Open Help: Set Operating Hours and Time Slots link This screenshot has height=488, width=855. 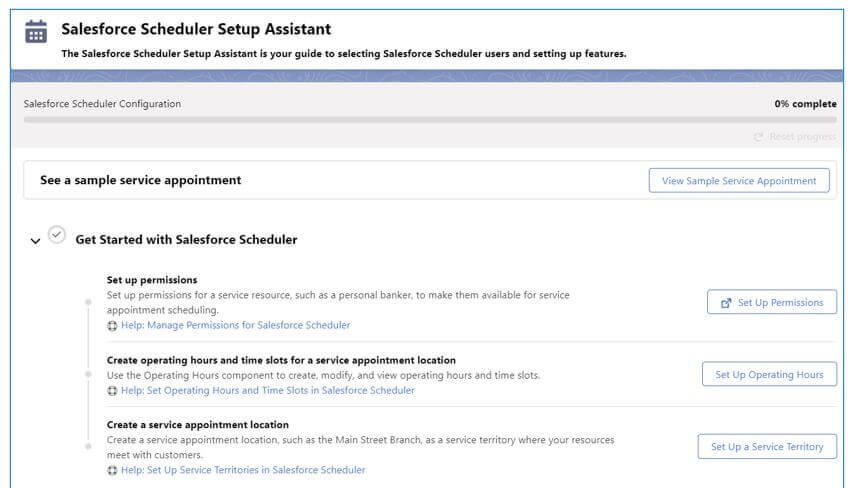(x=268, y=390)
